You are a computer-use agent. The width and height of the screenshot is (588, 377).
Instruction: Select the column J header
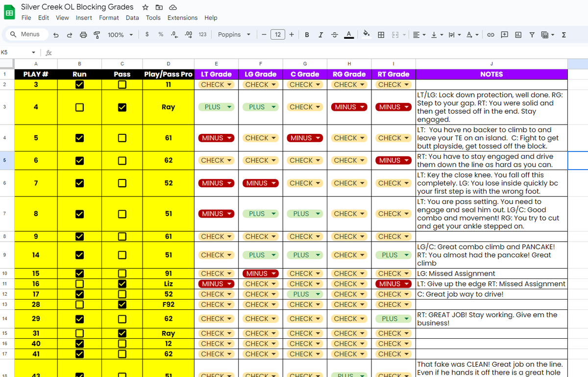[491, 64]
